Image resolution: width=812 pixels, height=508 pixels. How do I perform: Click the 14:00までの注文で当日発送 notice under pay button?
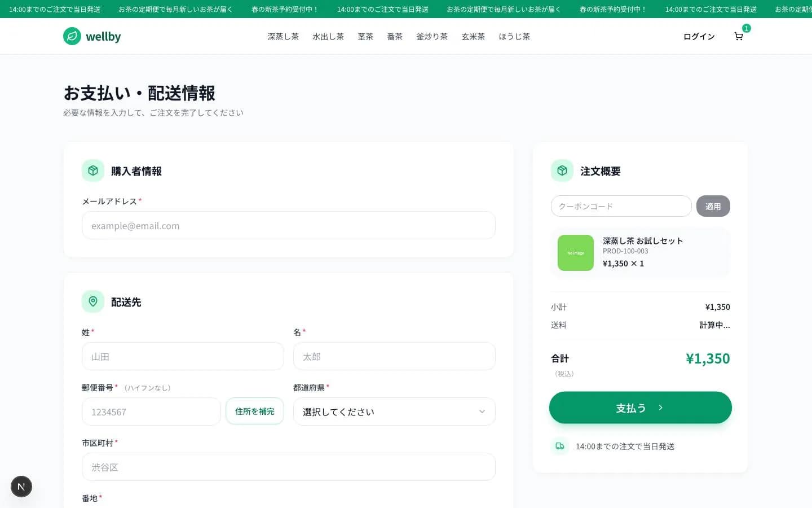(625, 446)
